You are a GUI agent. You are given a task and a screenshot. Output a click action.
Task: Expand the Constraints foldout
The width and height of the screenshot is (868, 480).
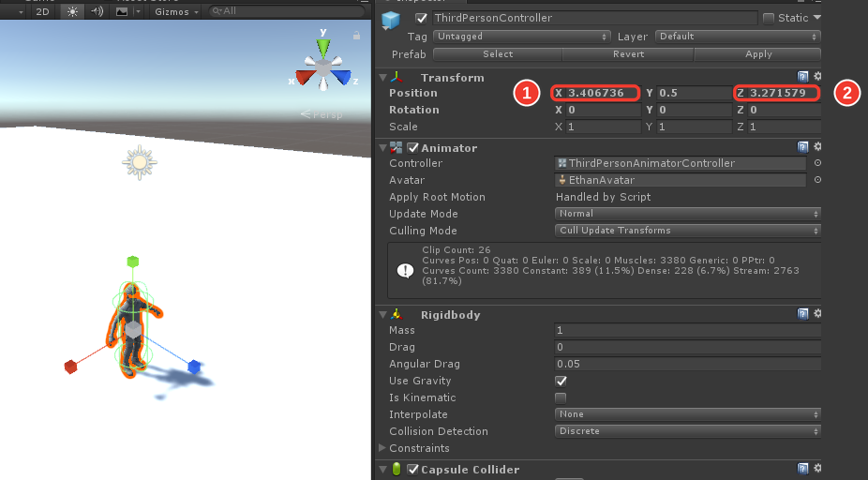pos(382,447)
